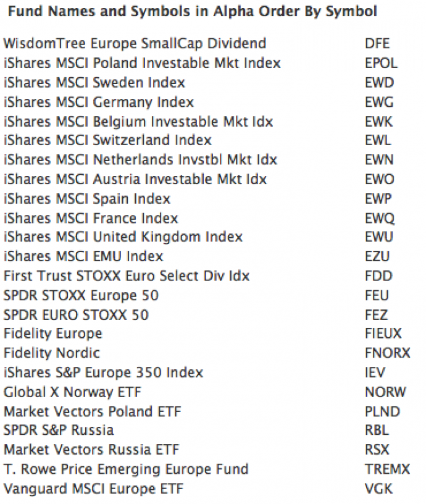426x504 pixels.
Task: Click the DFE ticker symbol
Action: point(377,44)
